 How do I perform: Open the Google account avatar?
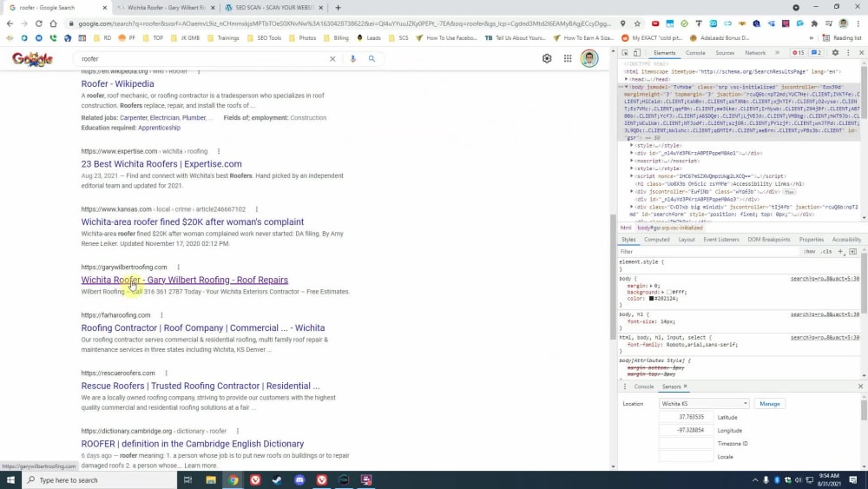(589, 59)
